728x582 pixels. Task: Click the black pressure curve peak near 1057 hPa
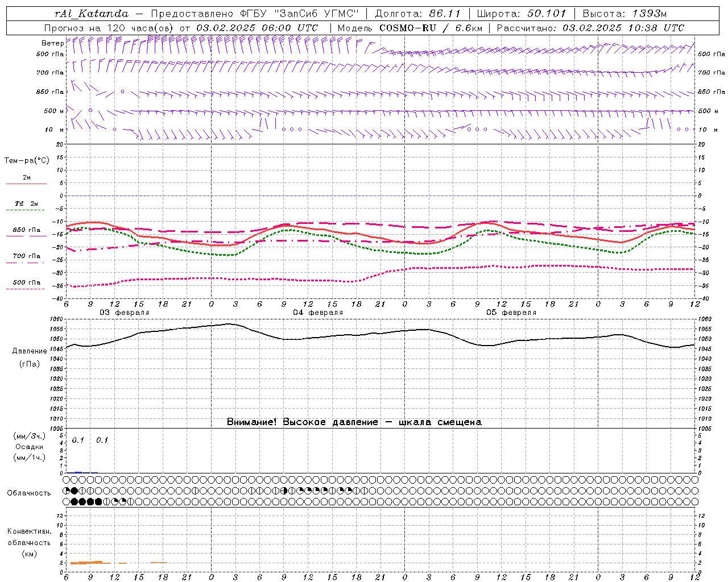(229, 324)
